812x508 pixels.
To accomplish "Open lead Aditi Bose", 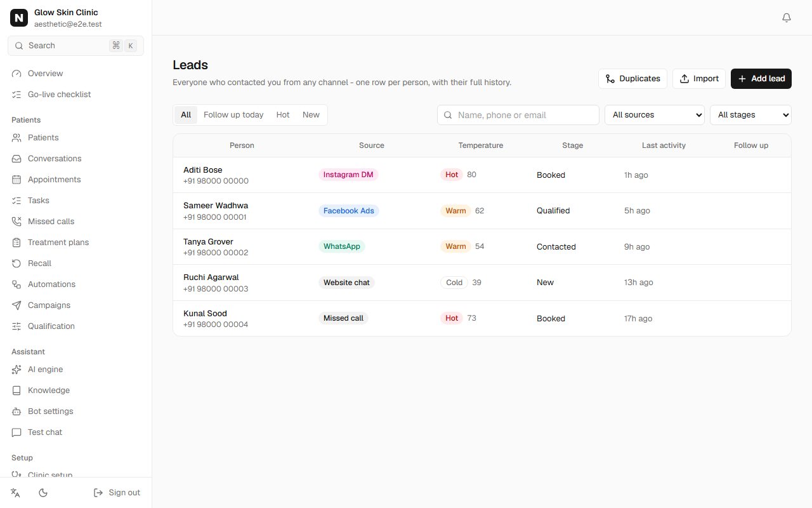I will (482, 175).
